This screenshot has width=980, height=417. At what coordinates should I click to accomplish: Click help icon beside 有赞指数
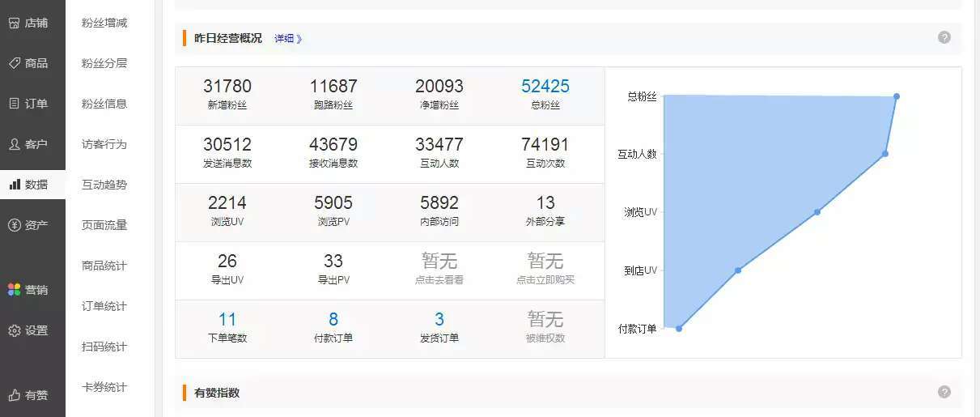click(944, 392)
